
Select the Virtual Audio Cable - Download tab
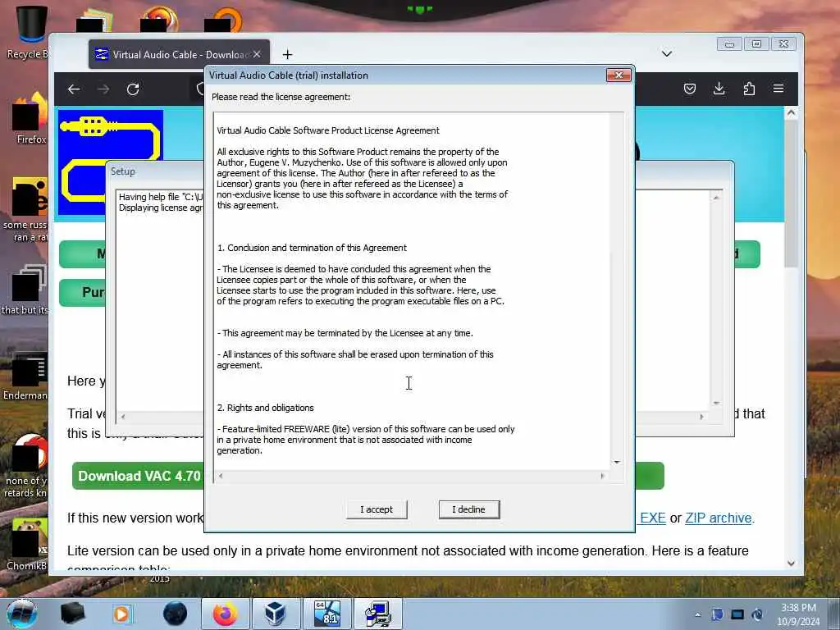pyautogui.click(x=179, y=55)
